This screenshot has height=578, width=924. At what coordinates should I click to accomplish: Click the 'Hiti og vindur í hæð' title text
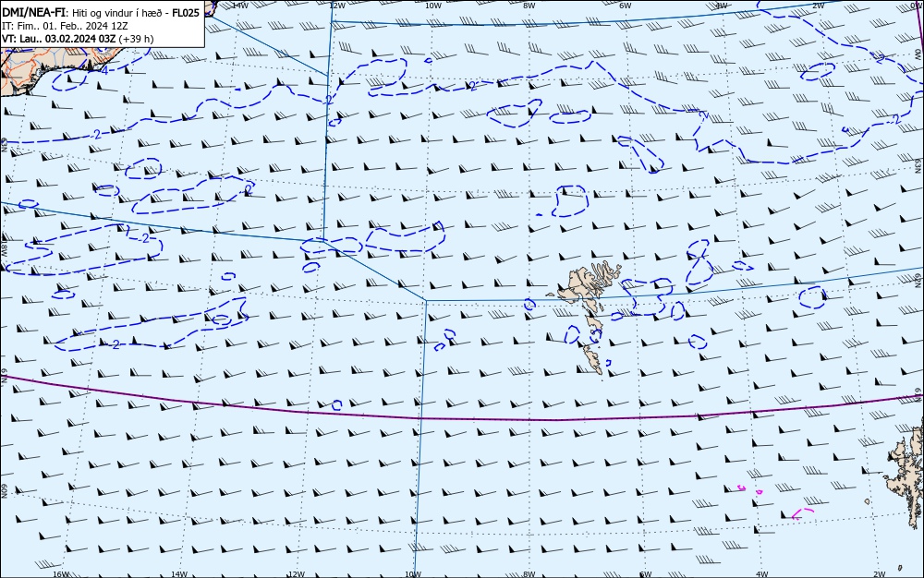point(118,12)
